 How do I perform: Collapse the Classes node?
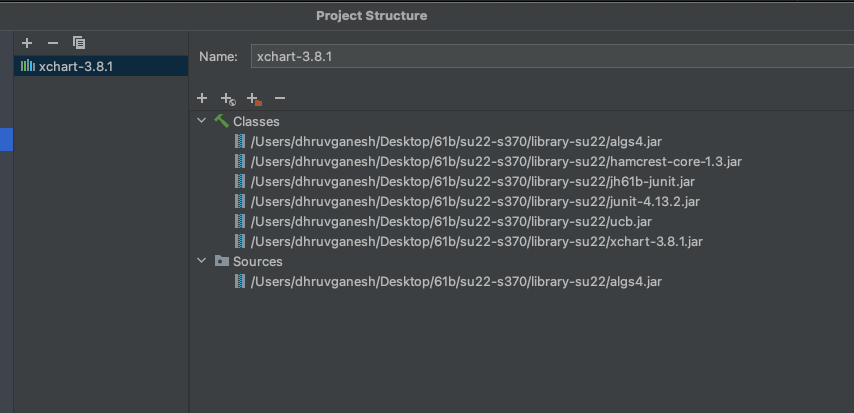pos(202,121)
